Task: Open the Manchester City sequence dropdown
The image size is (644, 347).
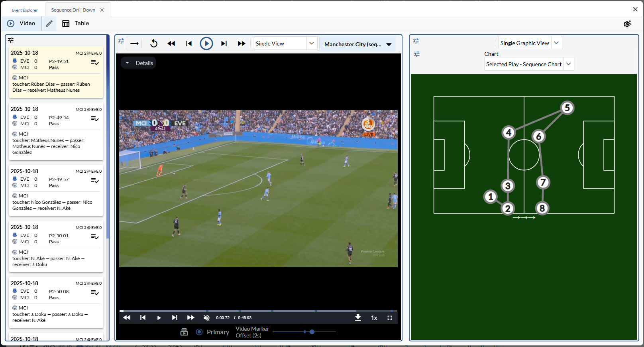Action: (358, 44)
